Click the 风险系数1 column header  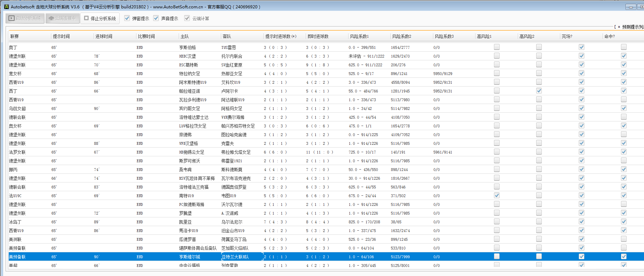coord(359,36)
